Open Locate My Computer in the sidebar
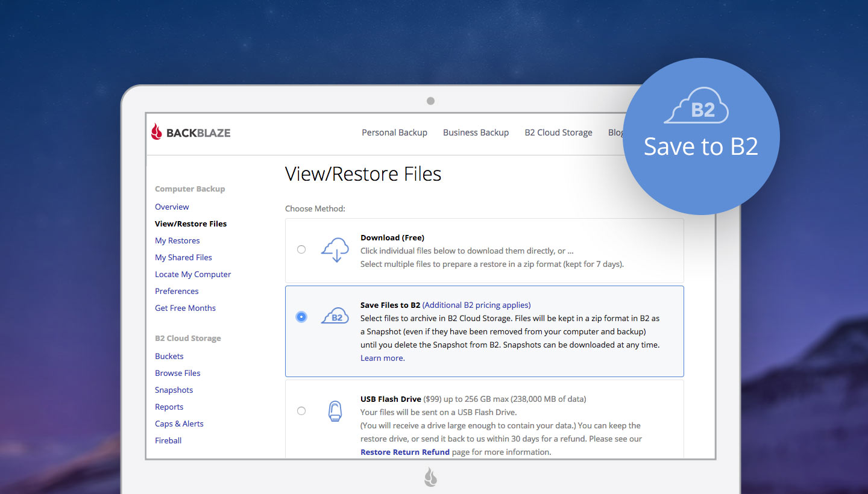The width and height of the screenshot is (868, 494). tap(193, 274)
